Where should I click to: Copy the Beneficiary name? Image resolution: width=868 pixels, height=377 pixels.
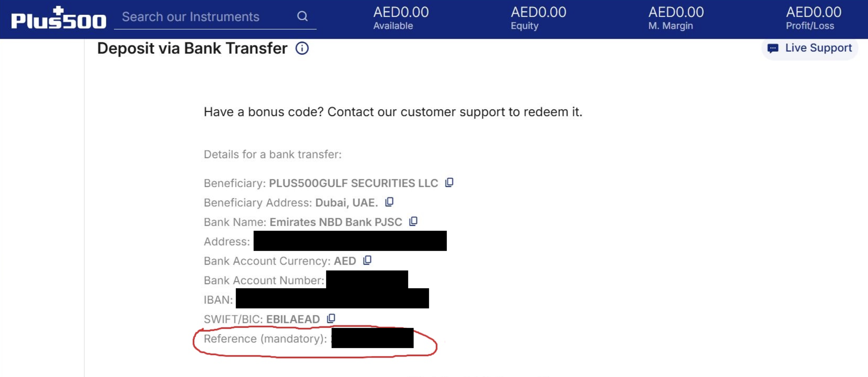point(449,183)
